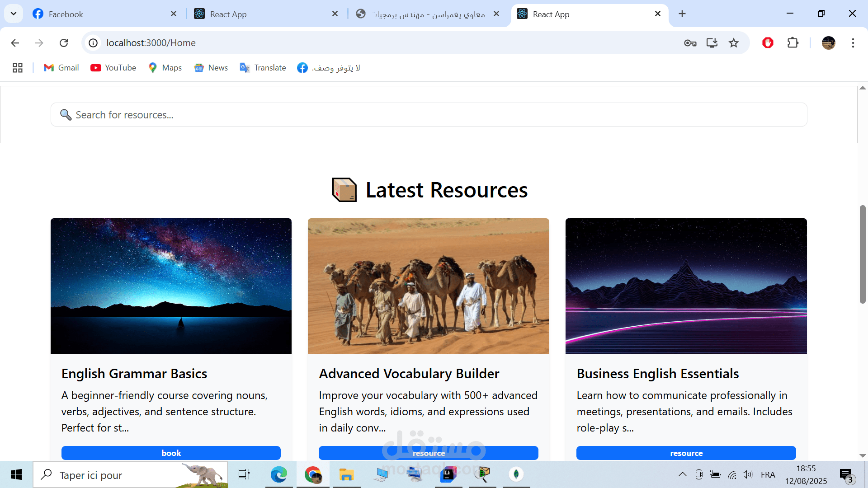Click the page vertical scrollbar thumb

point(862,254)
